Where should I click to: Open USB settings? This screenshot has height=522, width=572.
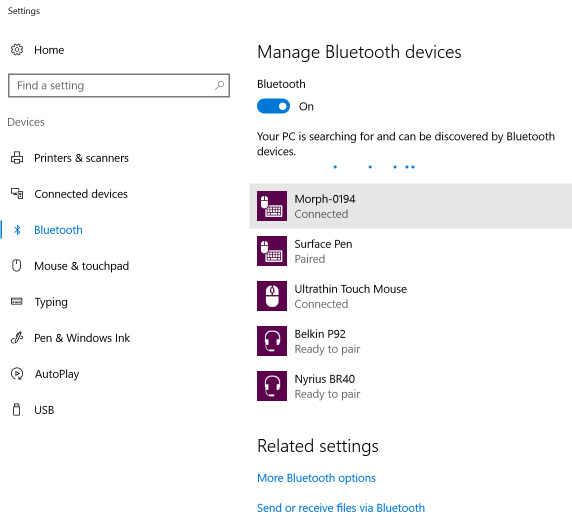(x=44, y=410)
